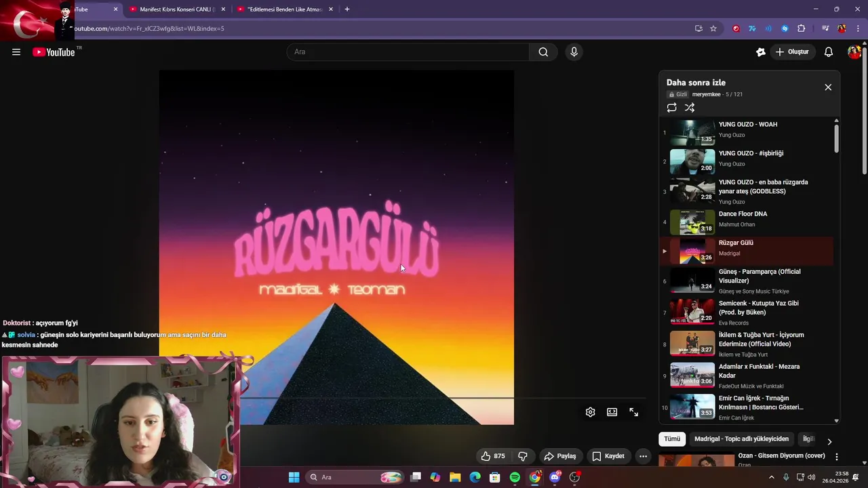Open the Windows Start menu
The height and width of the screenshot is (488, 868).
[x=294, y=477]
